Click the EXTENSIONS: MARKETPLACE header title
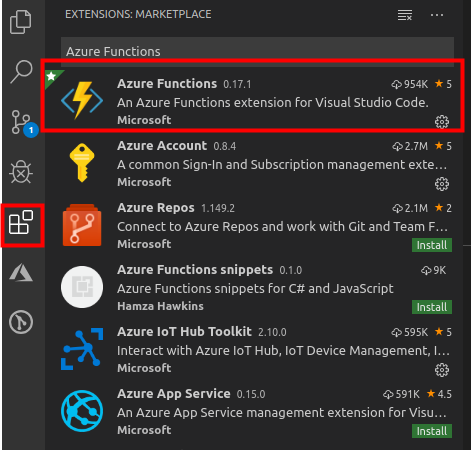 pos(138,14)
